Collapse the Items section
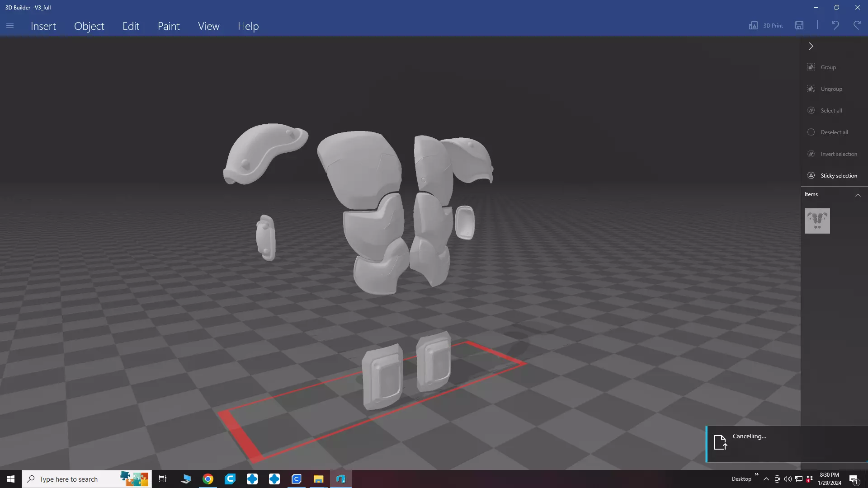This screenshot has width=868, height=488. 858,195
